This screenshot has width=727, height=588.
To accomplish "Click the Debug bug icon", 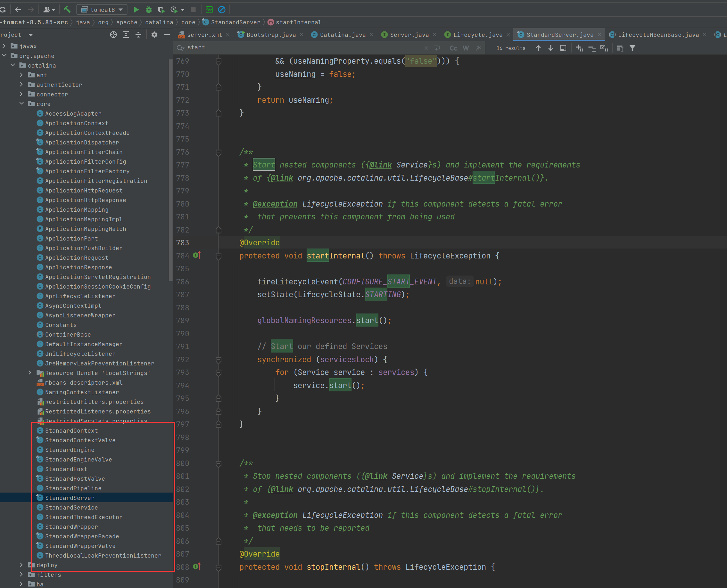I will [148, 10].
